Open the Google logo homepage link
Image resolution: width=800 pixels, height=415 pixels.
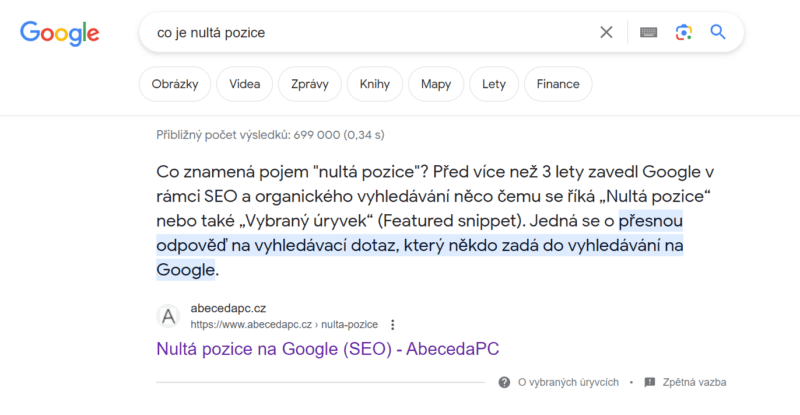(60, 33)
